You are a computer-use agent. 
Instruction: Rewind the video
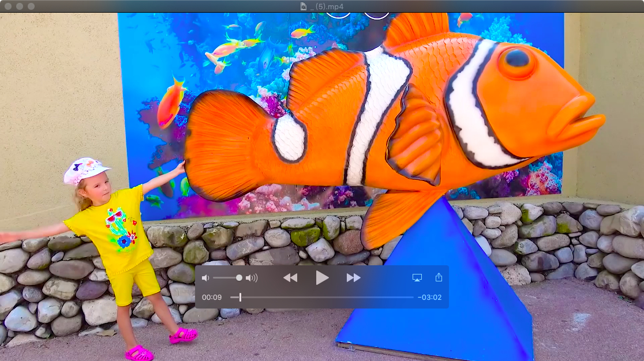point(290,278)
